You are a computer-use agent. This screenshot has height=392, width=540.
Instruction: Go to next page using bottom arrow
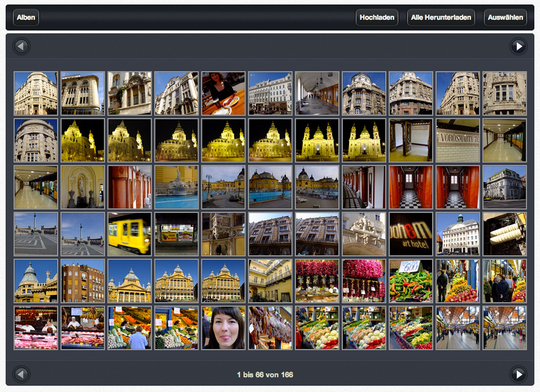(518, 374)
